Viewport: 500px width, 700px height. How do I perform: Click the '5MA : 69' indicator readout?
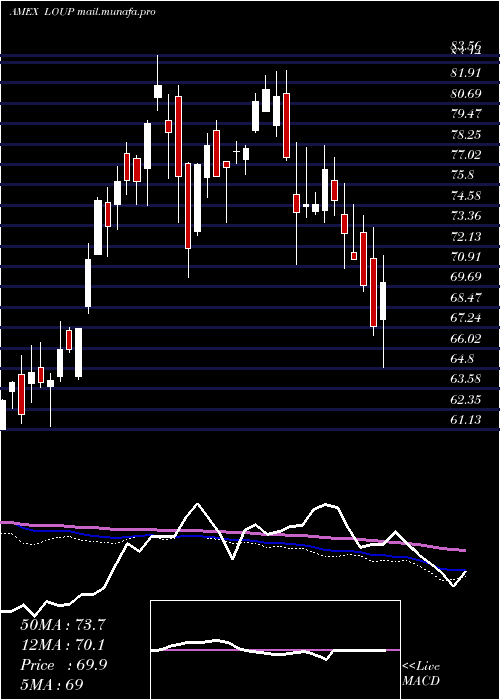pos(52,685)
